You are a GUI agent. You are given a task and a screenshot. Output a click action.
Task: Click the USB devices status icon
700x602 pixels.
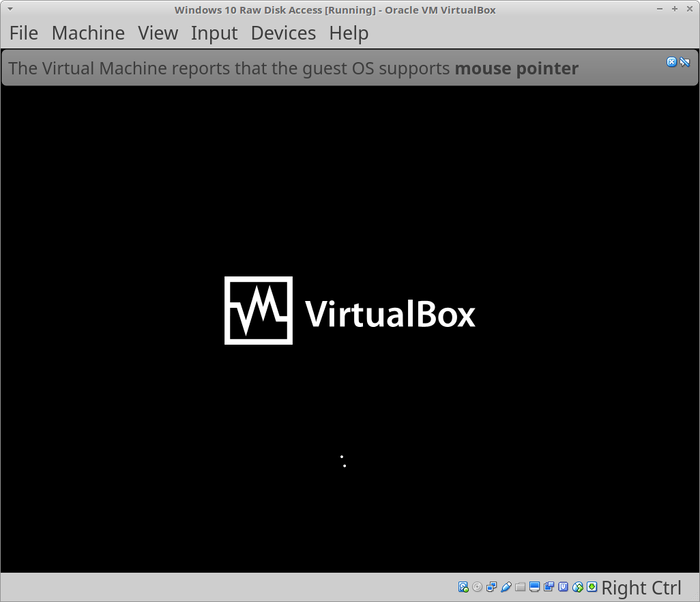click(x=506, y=587)
